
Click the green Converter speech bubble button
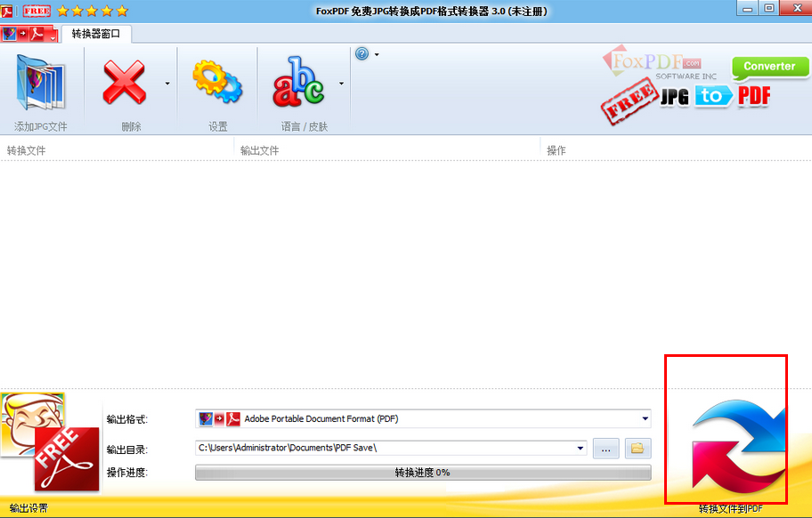[x=769, y=68]
